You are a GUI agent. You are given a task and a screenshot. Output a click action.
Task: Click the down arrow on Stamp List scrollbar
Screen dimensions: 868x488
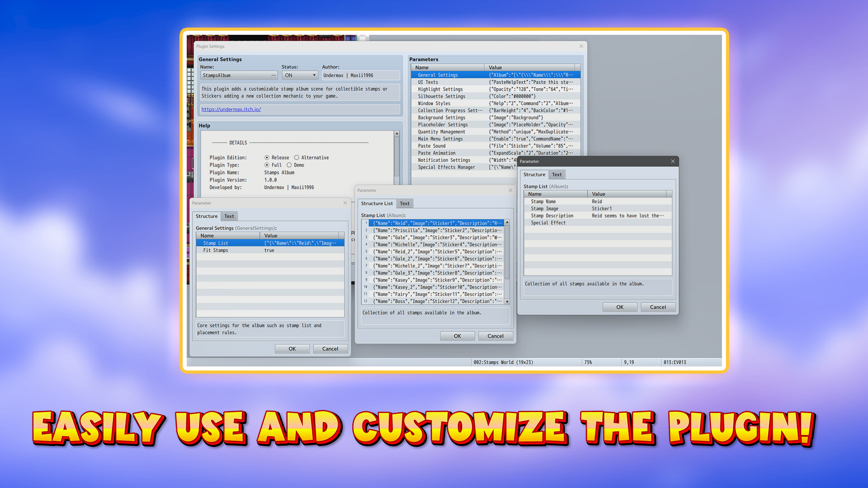[507, 301]
